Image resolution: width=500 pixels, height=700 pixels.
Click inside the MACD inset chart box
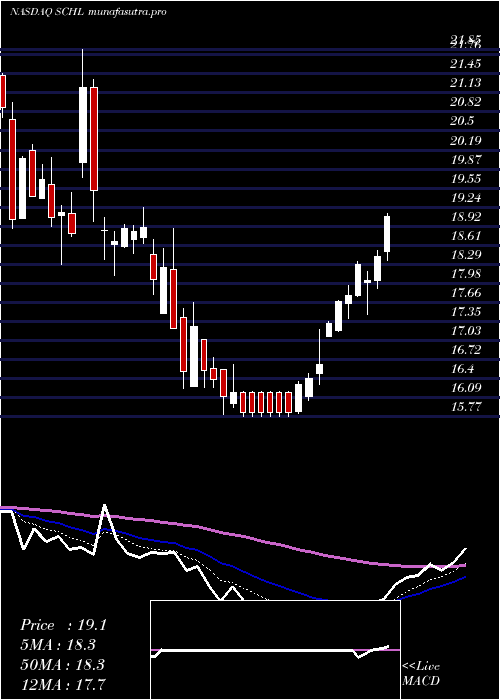275,650
